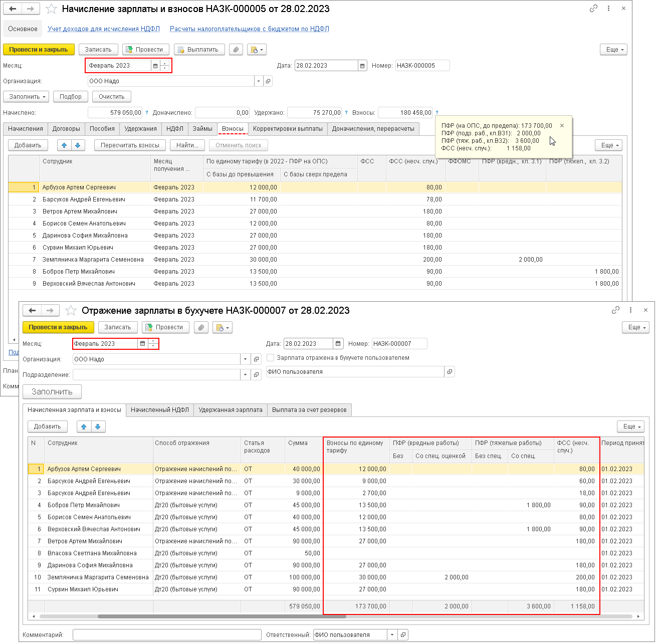Expand Подразделение dropdown in Отражение зарплаты
Viewport: 657px width, 644px height.
click(245, 375)
